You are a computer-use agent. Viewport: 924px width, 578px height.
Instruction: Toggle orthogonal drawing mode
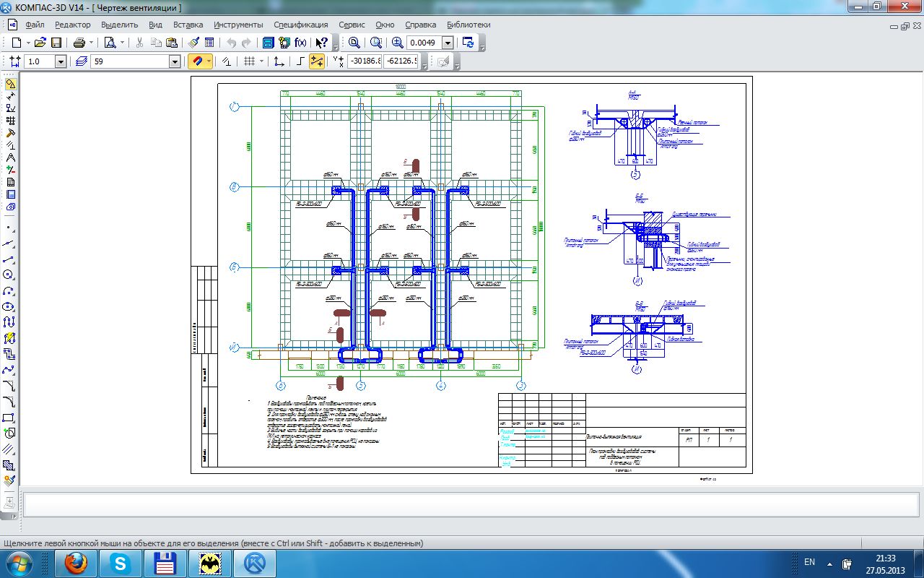[300, 61]
